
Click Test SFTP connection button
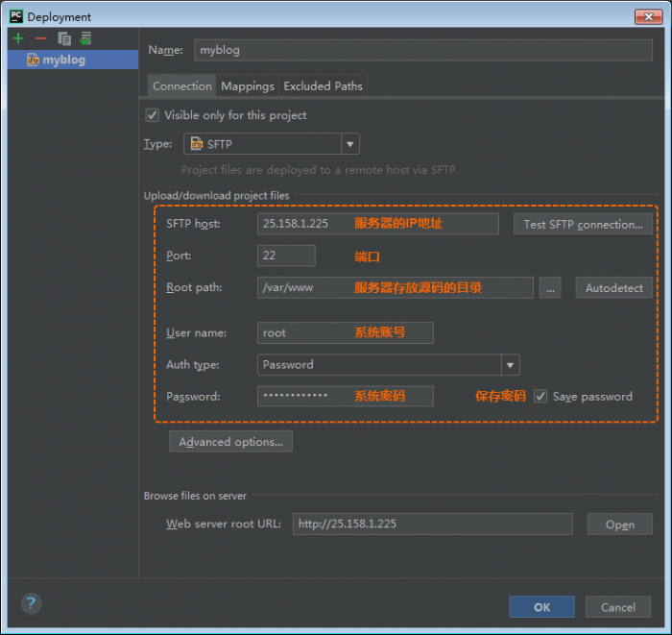583,224
